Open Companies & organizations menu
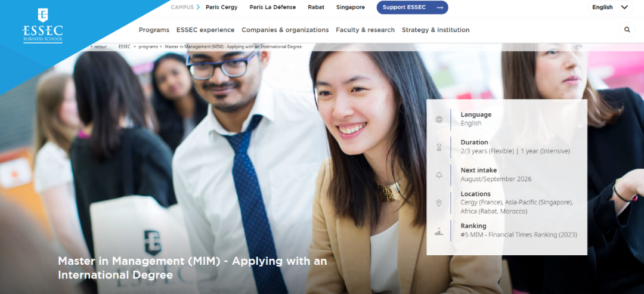 click(x=285, y=30)
